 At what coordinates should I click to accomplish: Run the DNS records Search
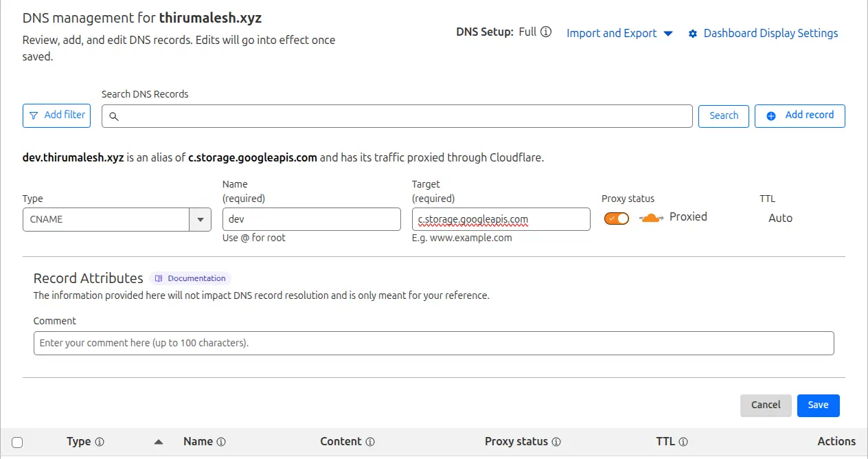pyautogui.click(x=723, y=115)
